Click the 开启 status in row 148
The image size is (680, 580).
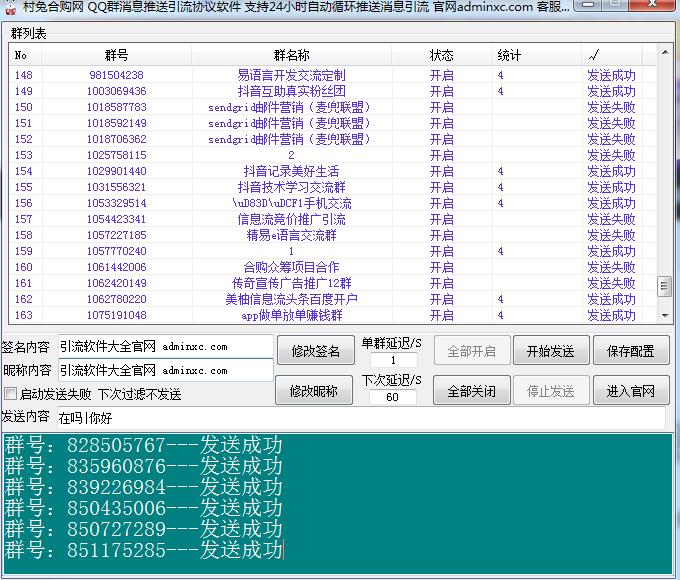click(441, 75)
